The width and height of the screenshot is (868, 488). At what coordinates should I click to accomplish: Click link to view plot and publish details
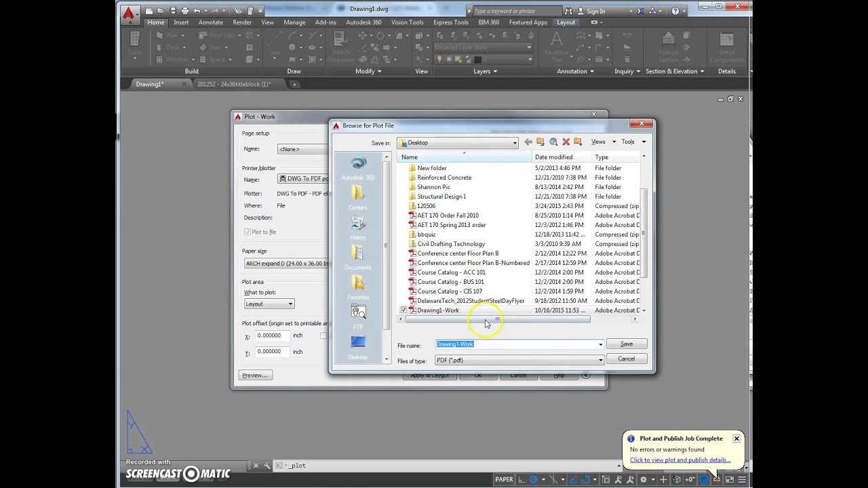point(680,460)
